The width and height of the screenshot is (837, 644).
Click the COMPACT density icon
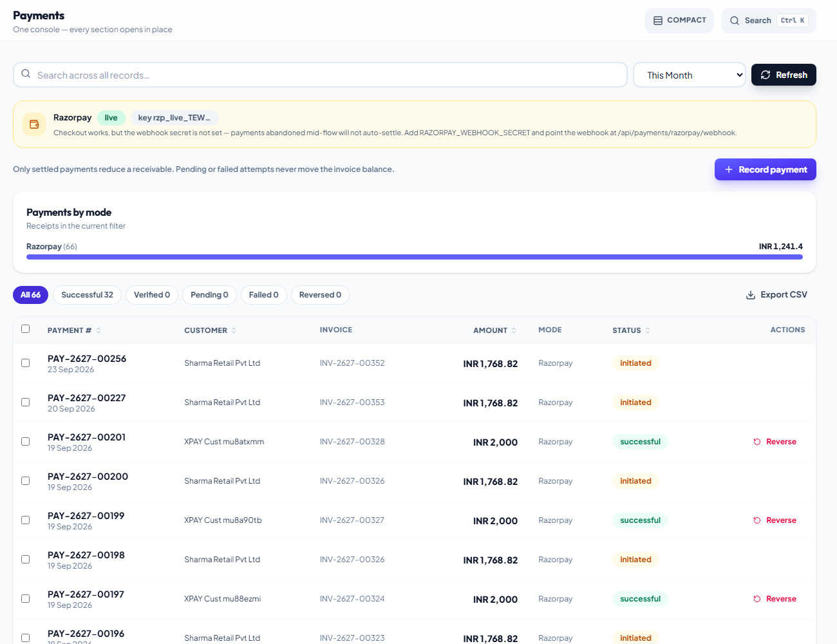658,21
